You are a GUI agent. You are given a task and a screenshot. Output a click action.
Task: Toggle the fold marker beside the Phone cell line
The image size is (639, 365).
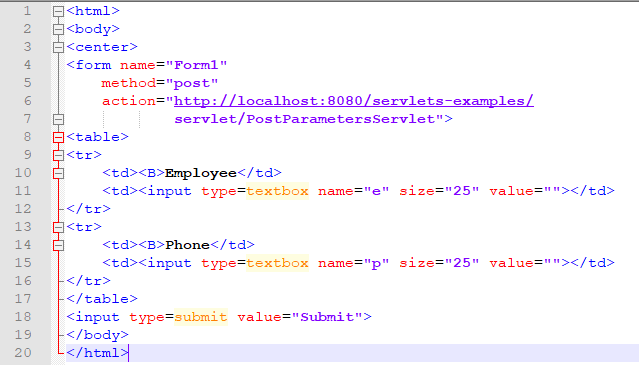(x=58, y=245)
